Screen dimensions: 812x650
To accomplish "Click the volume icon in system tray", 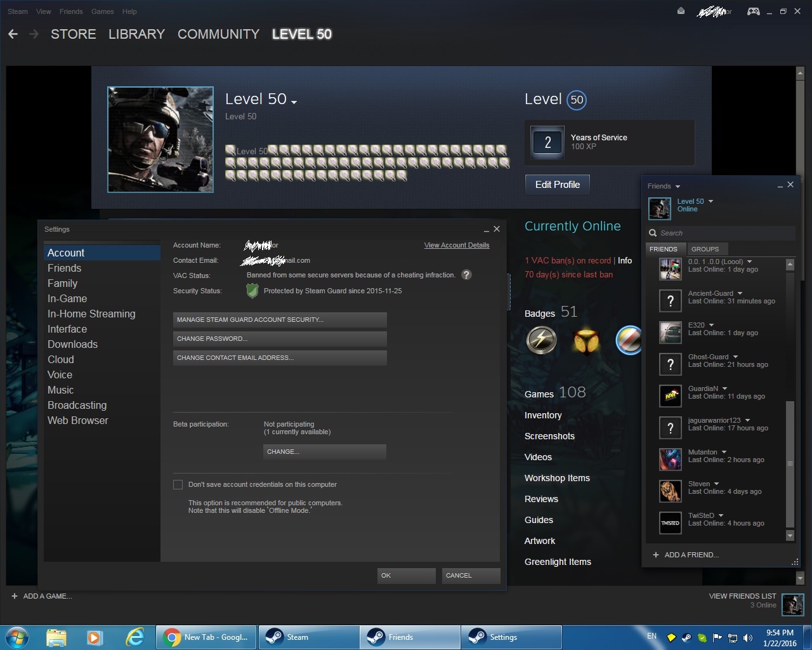I will click(748, 637).
